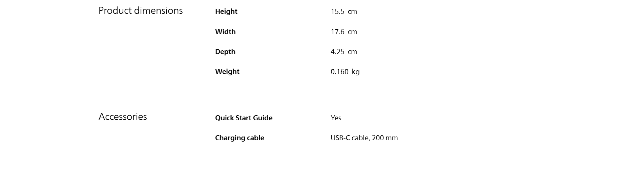The height and width of the screenshot is (171, 644).
Task: Click the Depth specification label
Action: (225, 52)
